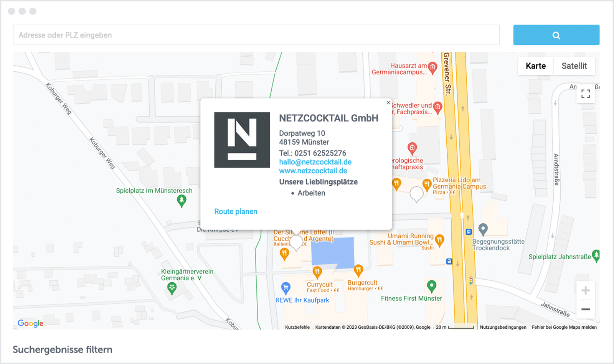Zoom out of the map
The height and width of the screenshot is (364, 614).
click(x=585, y=309)
